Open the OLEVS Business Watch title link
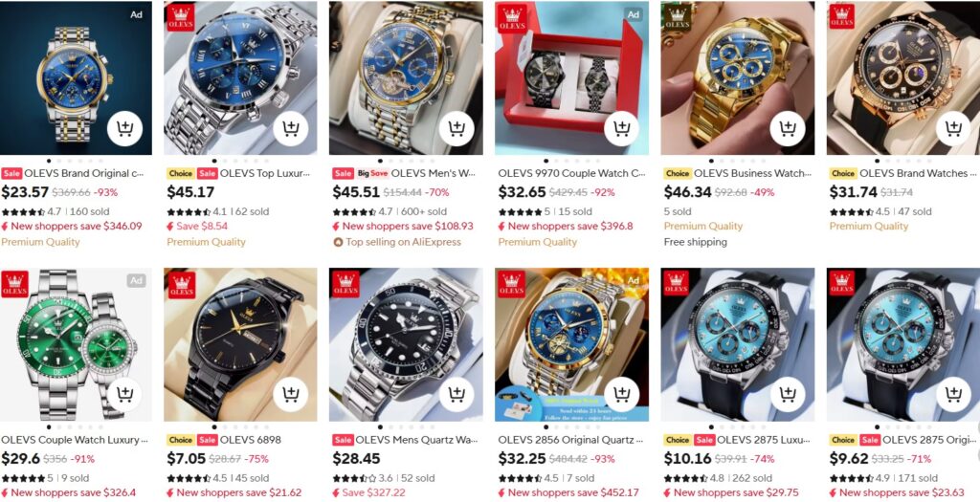This screenshot has height=502, width=980. [x=752, y=174]
